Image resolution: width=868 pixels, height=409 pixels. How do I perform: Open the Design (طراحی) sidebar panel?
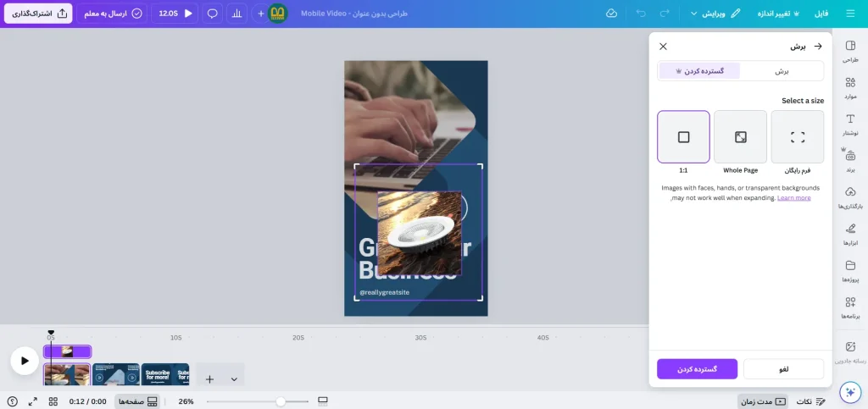[x=850, y=52]
